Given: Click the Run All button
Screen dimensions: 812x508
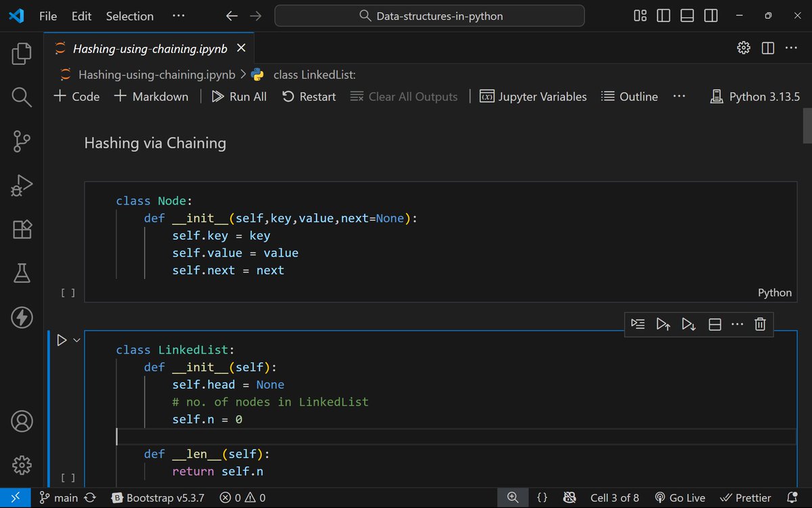Looking at the screenshot, I should [239, 96].
